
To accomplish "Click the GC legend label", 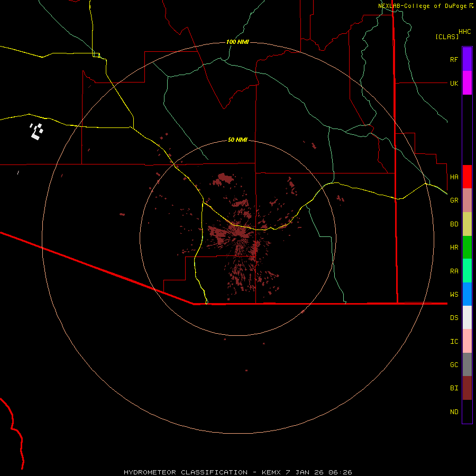I will point(454,364).
